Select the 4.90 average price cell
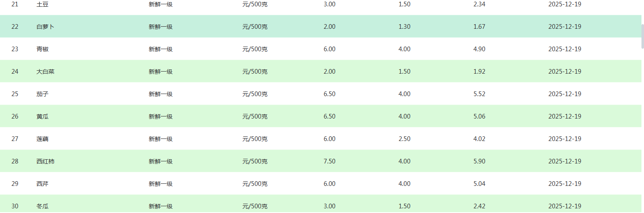The width and height of the screenshot is (644, 213). click(x=479, y=49)
